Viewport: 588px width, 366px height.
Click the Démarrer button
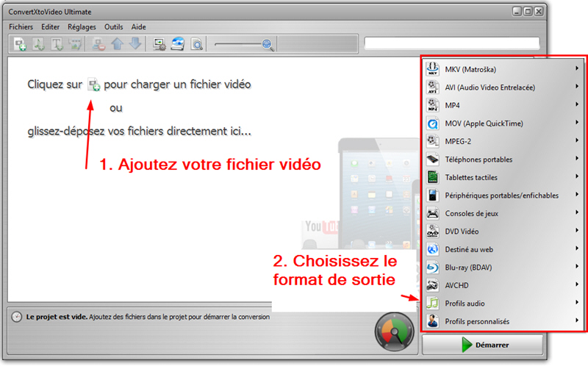(x=483, y=345)
